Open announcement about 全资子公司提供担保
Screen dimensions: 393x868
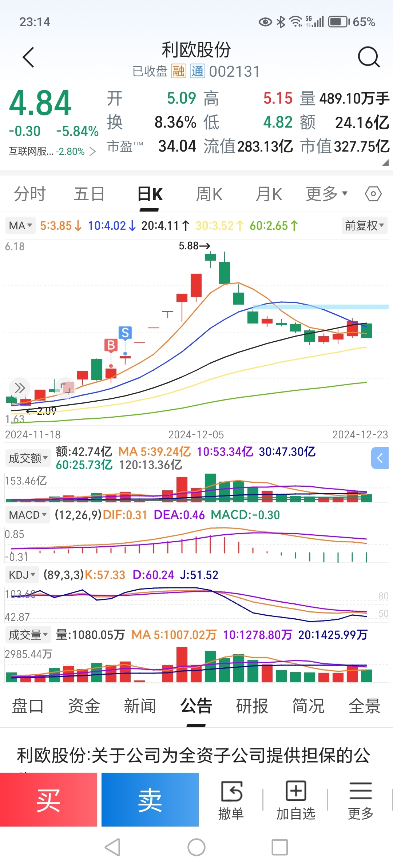pyautogui.click(x=193, y=756)
